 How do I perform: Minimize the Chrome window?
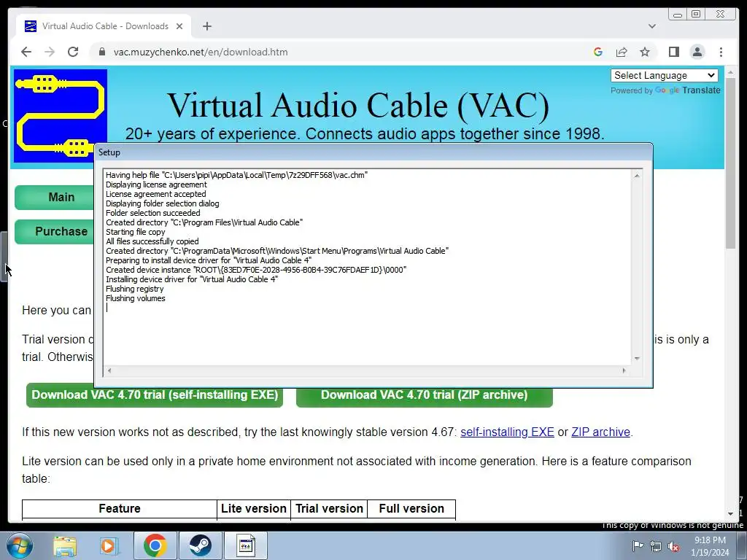coord(678,15)
